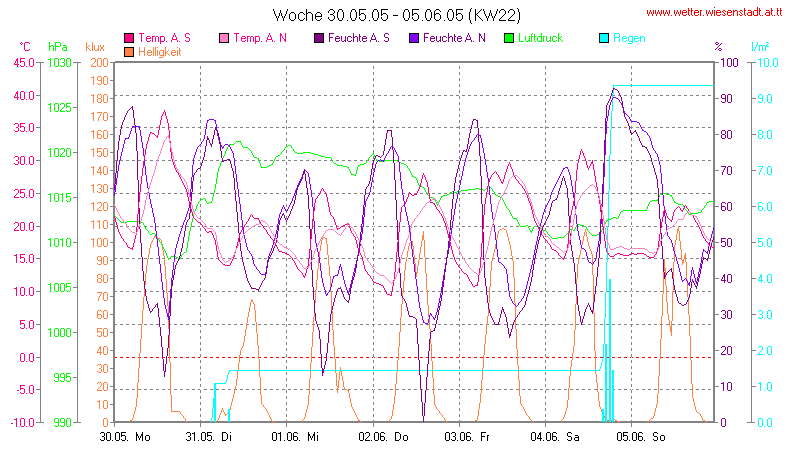This screenshot has height=460, width=790.
Task: Click the 30.05. Mo date label
Action: click(125, 437)
